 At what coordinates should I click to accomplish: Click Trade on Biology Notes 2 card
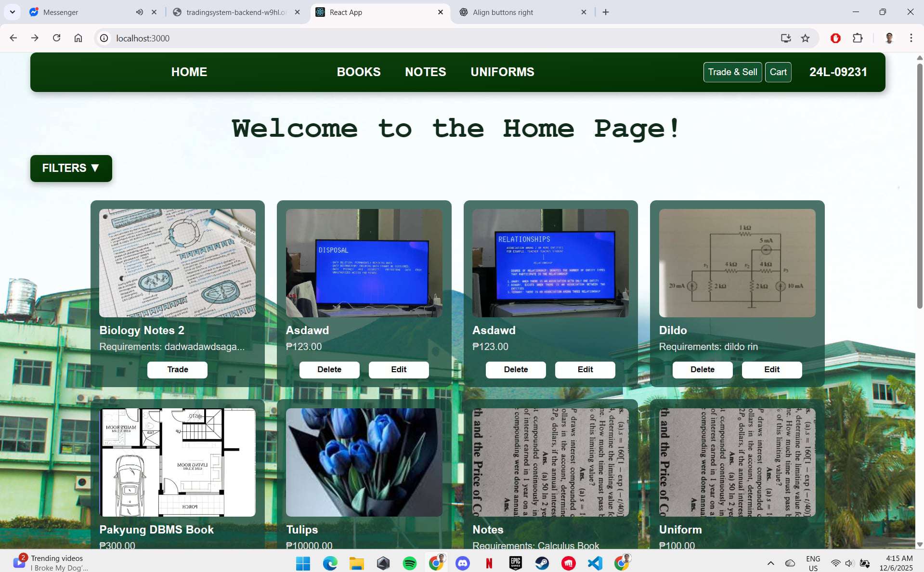pos(177,369)
